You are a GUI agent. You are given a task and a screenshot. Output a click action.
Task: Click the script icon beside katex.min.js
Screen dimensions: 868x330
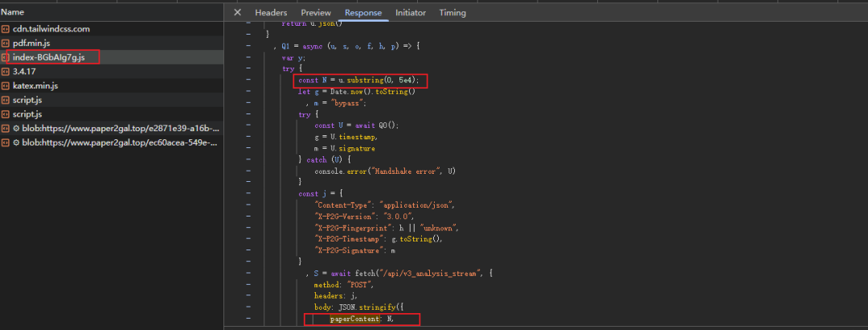point(6,85)
